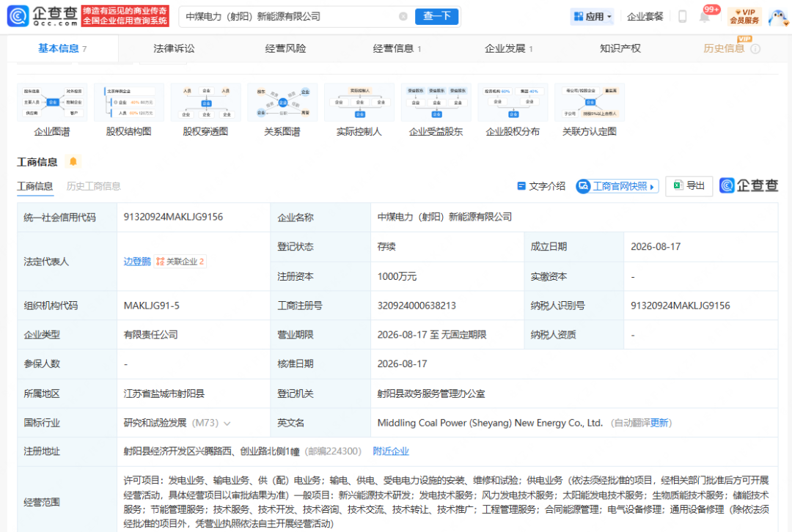Viewport: 792px width, 532px height.
Task: Open 工商官网快照 snapshot button
Action: click(x=617, y=186)
